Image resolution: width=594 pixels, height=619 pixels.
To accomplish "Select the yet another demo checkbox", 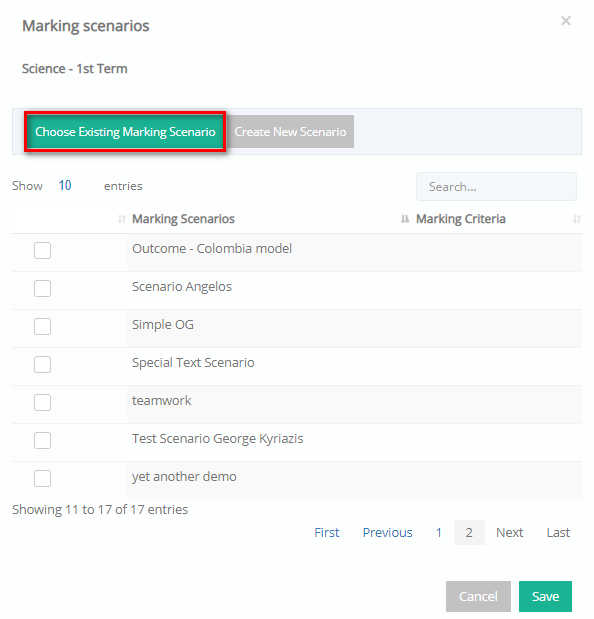I will [x=42, y=478].
